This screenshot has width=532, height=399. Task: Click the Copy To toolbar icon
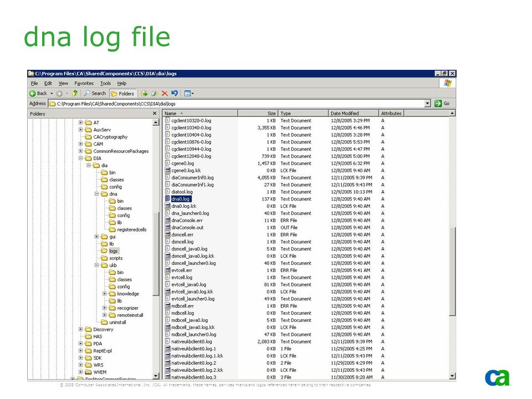[x=155, y=93]
